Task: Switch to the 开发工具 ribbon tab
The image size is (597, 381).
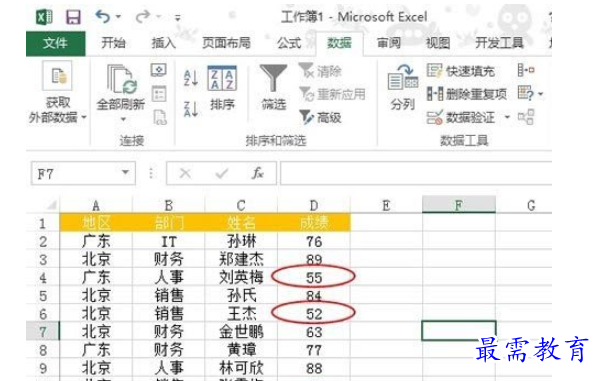Action: coord(499,43)
